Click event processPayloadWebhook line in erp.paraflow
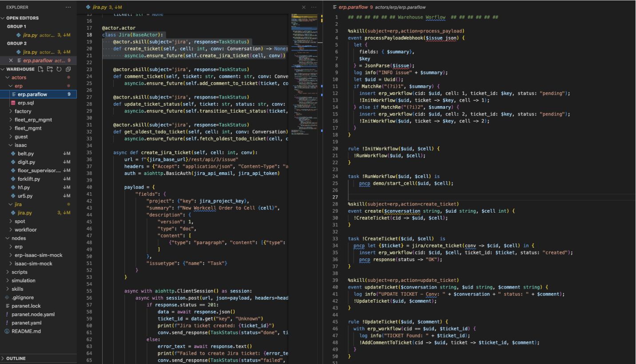The width and height of the screenshot is (636, 364). (x=406, y=38)
